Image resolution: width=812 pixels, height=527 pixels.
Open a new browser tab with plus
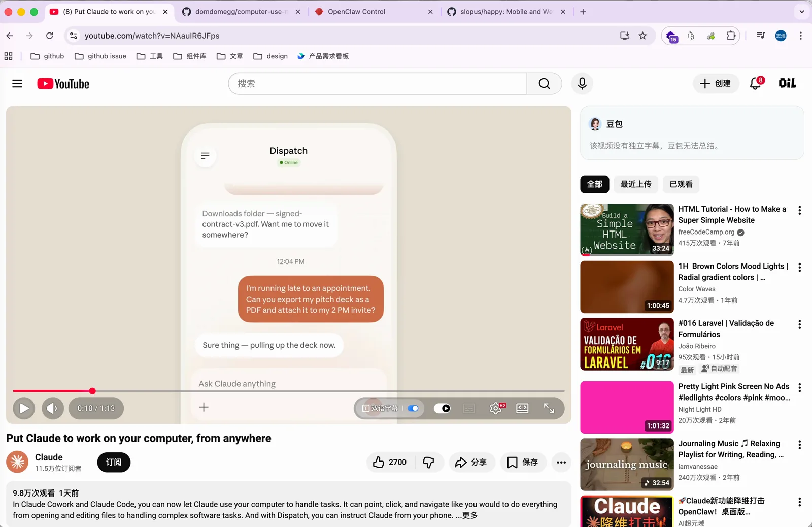(583, 12)
